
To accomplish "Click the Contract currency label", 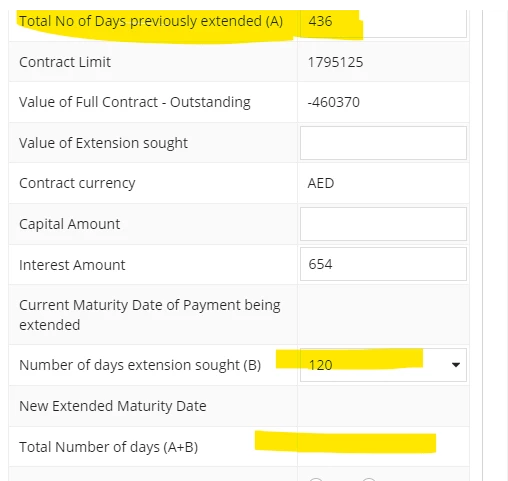I will [x=77, y=183].
